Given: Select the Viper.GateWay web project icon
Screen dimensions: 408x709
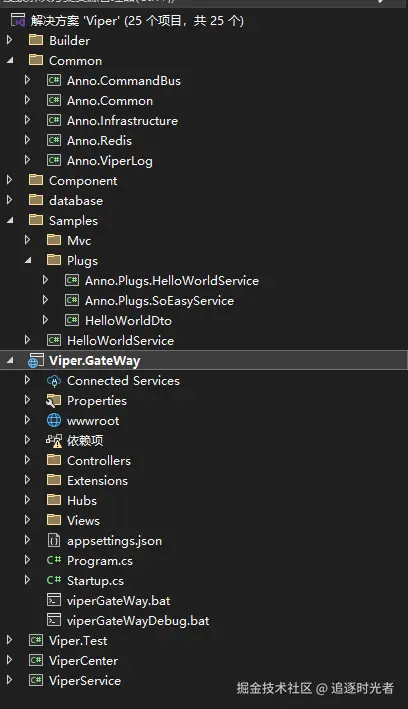Looking at the screenshot, I should tap(36, 361).
